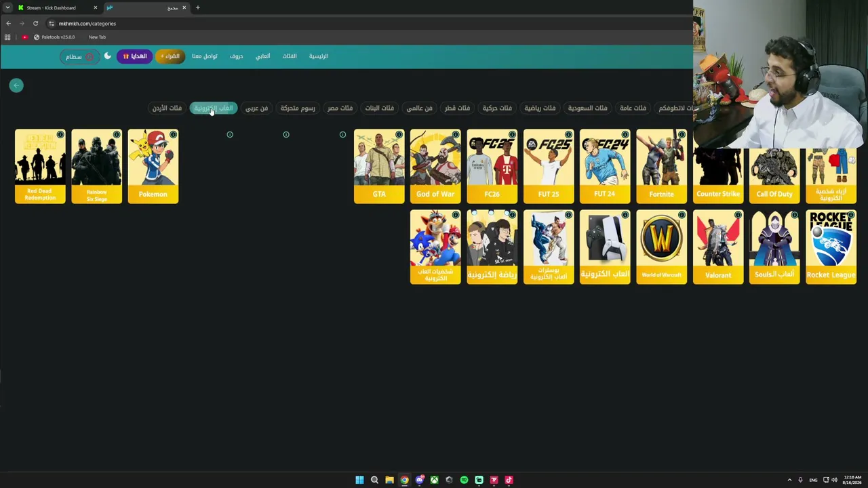Open the Windows Start menu
Image resolution: width=868 pixels, height=488 pixels.
(359, 480)
